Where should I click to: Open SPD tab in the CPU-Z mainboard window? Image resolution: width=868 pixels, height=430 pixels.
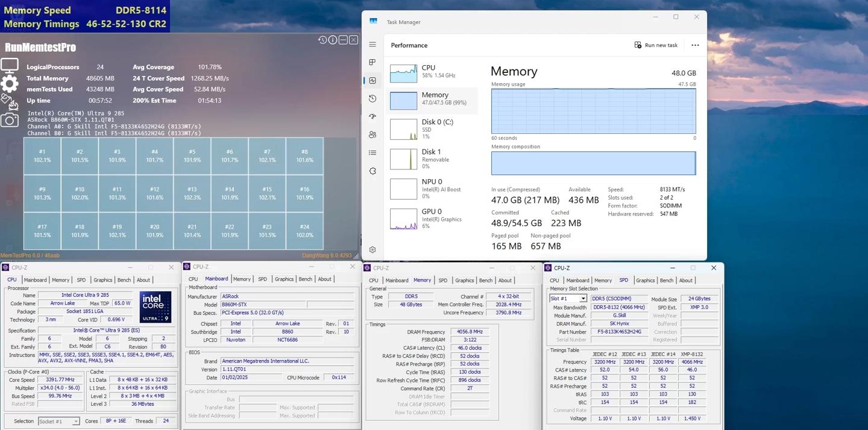(x=262, y=279)
